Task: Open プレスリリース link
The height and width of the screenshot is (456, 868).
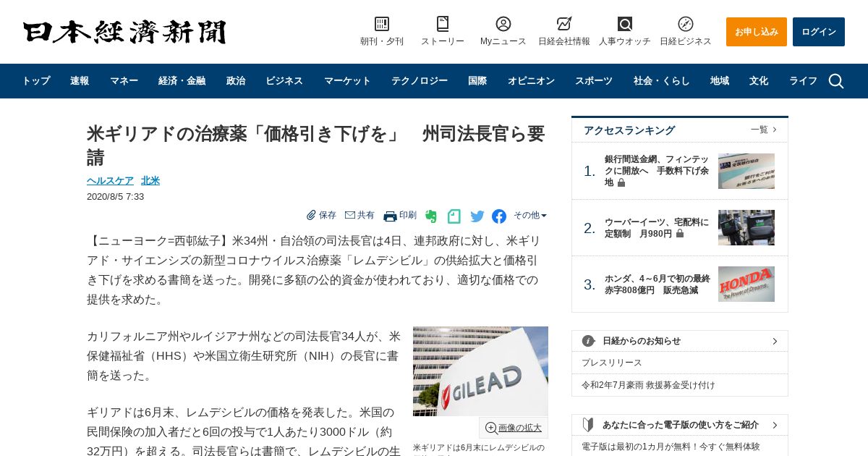Action: (x=612, y=363)
